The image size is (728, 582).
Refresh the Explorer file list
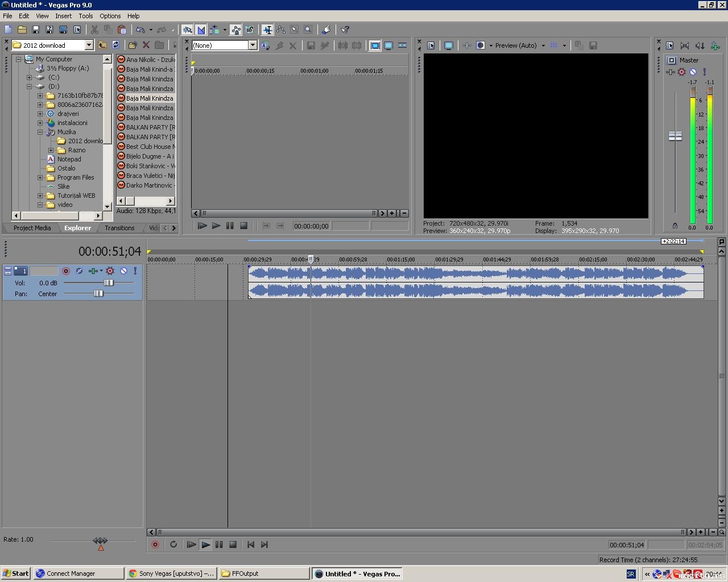(116, 45)
